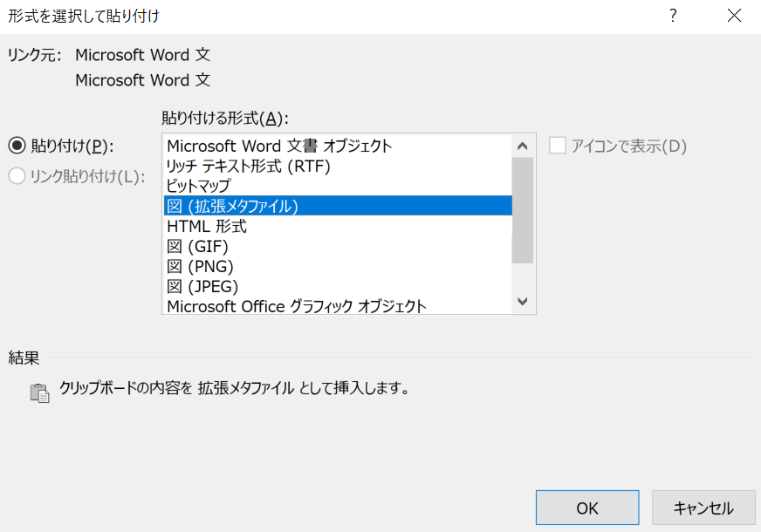This screenshot has width=761, height=532.
Task: Pick ビットマップ from the format list
Action: [338, 186]
